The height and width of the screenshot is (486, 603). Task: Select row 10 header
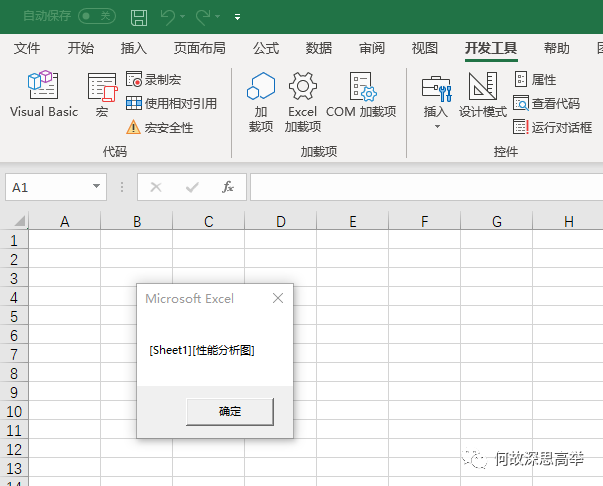click(x=14, y=411)
